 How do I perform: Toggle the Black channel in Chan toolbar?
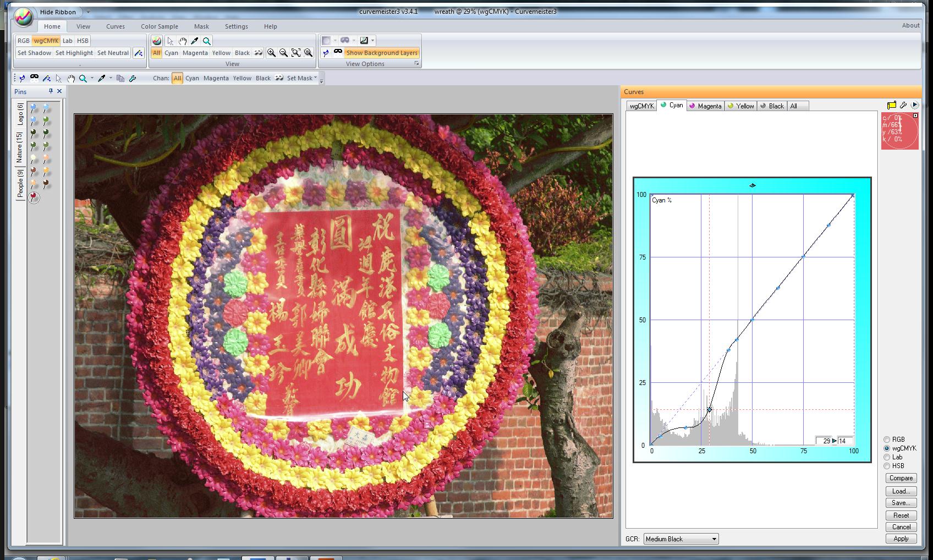[263, 78]
